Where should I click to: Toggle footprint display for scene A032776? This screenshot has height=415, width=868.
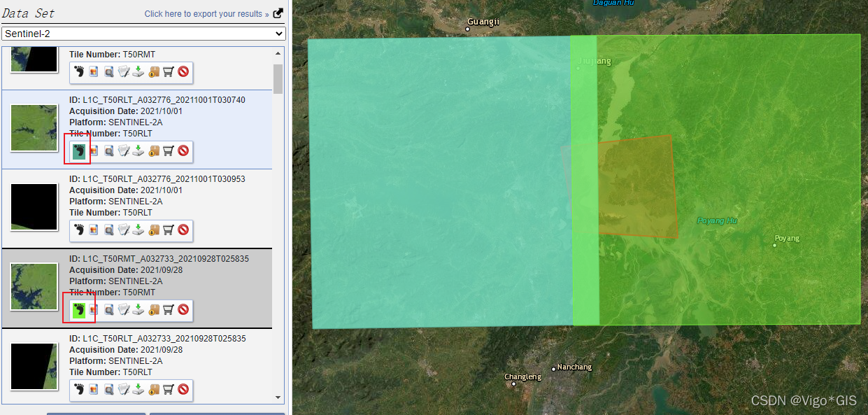78,150
